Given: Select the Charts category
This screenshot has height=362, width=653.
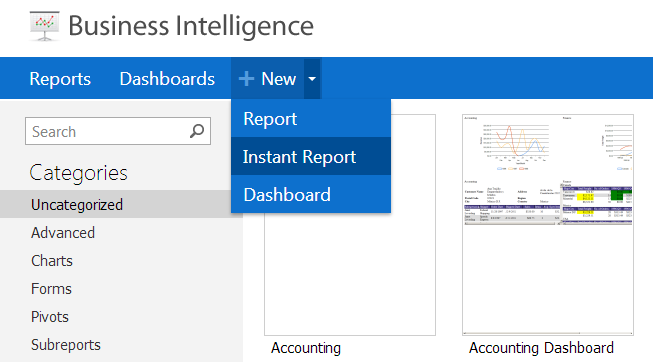Looking at the screenshot, I should (52, 260).
